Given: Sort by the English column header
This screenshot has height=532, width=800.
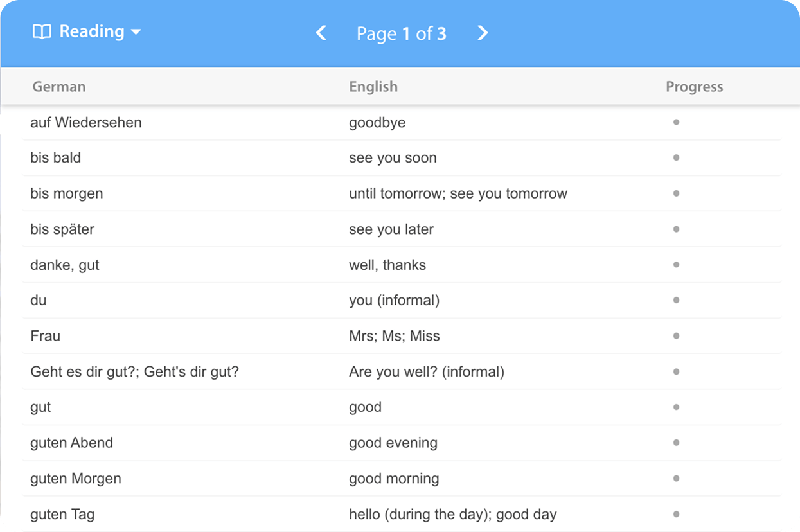Looking at the screenshot, I should tap(373, 87).
